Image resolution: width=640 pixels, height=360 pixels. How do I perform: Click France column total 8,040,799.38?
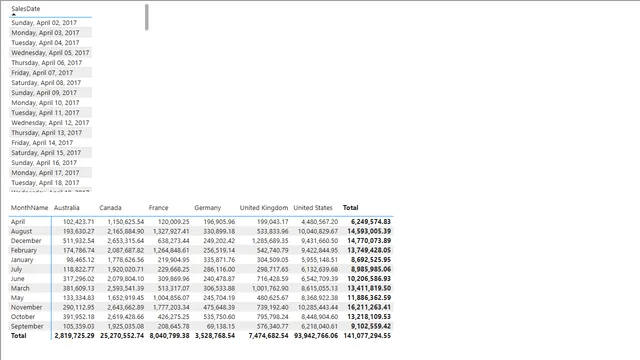pos(169,336)
